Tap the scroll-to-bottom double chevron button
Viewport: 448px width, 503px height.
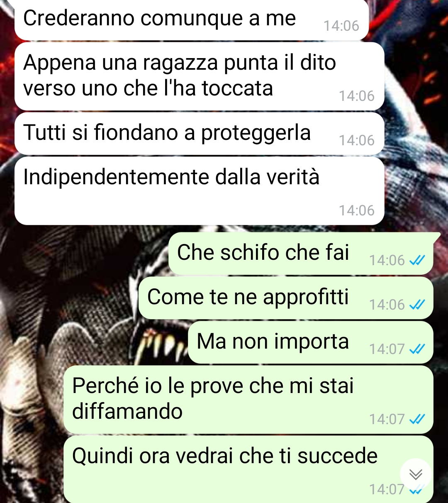pos(416,474)
